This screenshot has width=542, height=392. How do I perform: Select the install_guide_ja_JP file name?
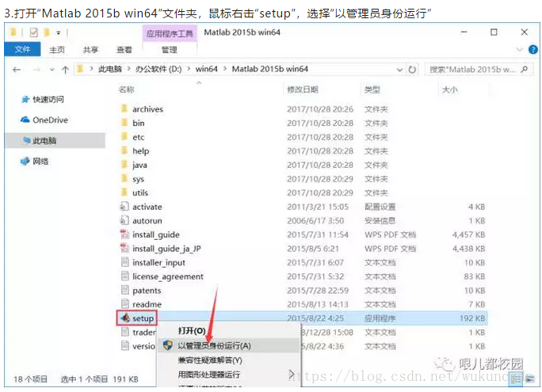pos(166,249)
